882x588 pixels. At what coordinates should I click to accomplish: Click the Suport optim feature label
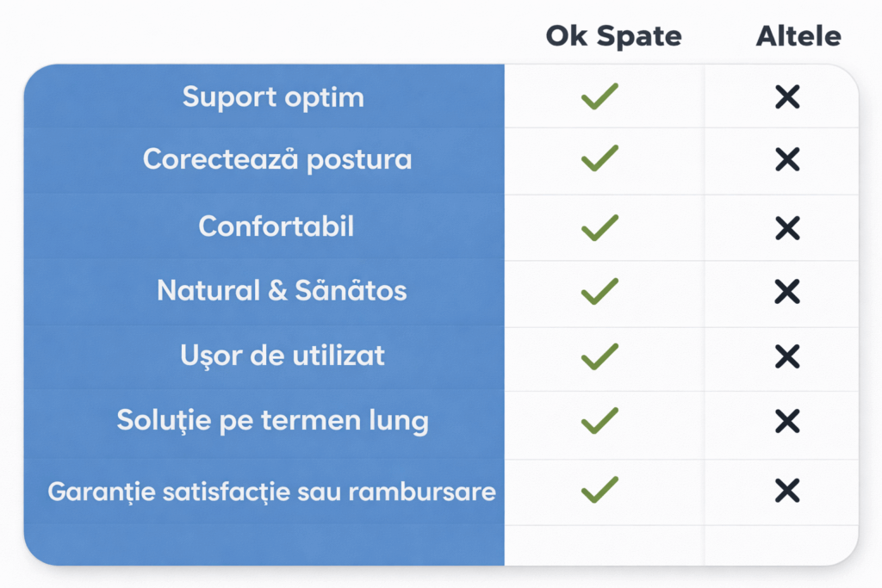point(273,97)
